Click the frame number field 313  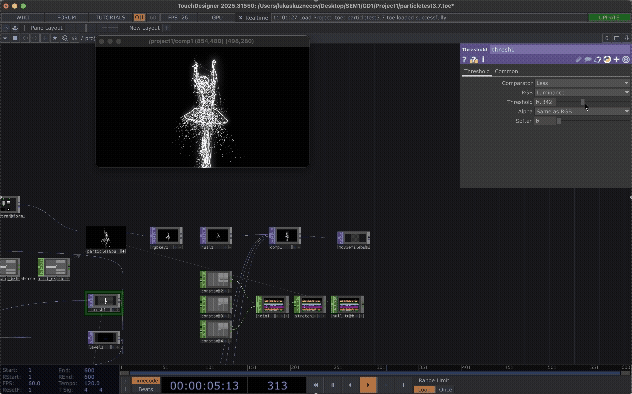pos(277,386)
